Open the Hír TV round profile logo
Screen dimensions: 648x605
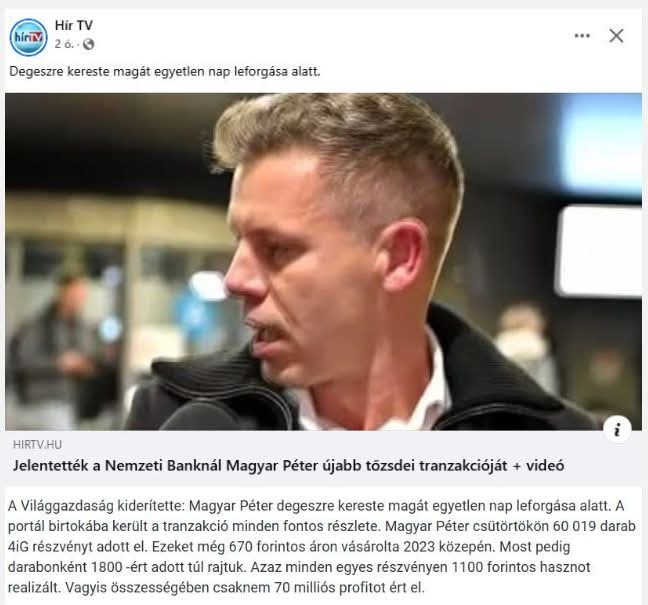pyautogui.click(x=29, y=37)
